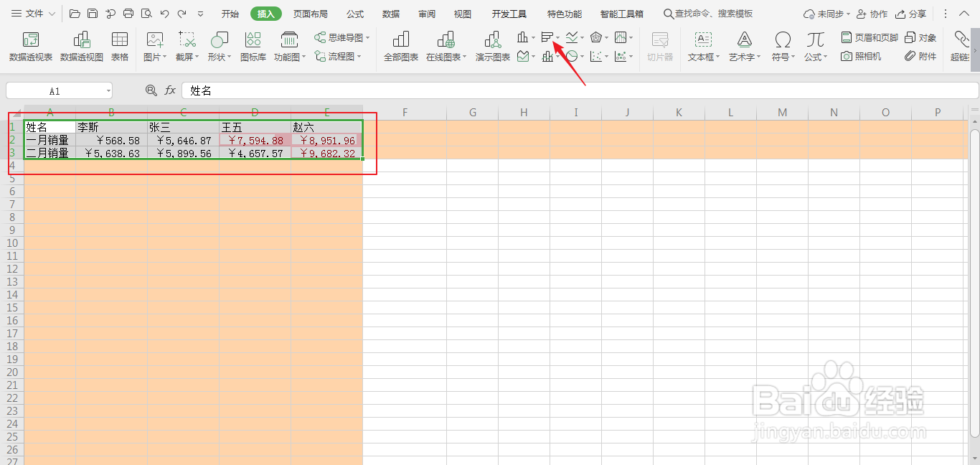The height and width of the screenshot is (465, 980).
Task: Click the search commands box (查找命令)
Action: 708,14
